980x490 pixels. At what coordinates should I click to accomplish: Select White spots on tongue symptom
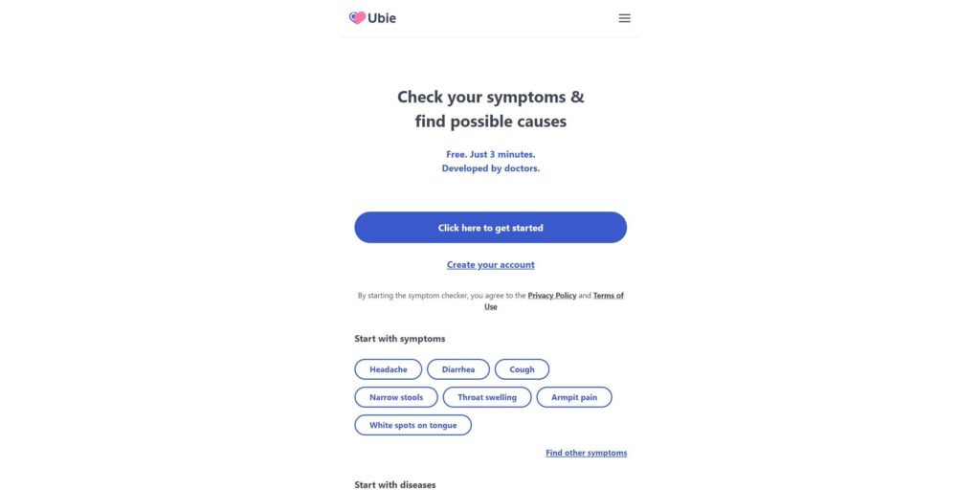coord(413,425)
